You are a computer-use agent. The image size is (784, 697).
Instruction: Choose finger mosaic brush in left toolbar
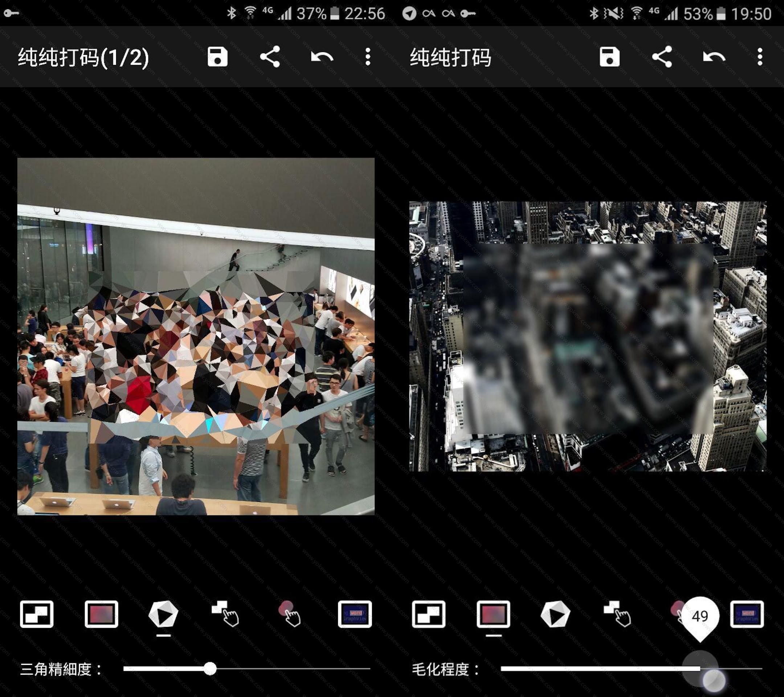point(226,614)
